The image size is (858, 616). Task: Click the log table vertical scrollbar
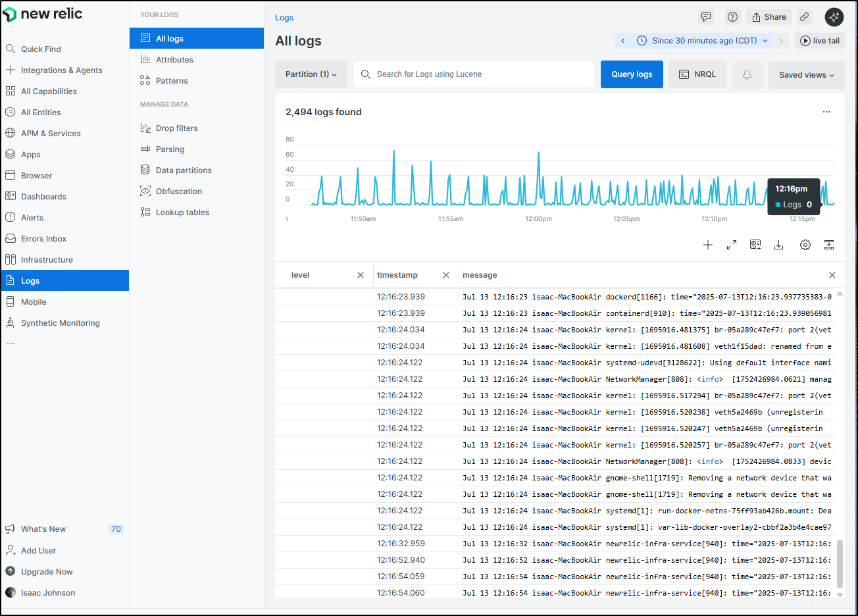[840, 563]
